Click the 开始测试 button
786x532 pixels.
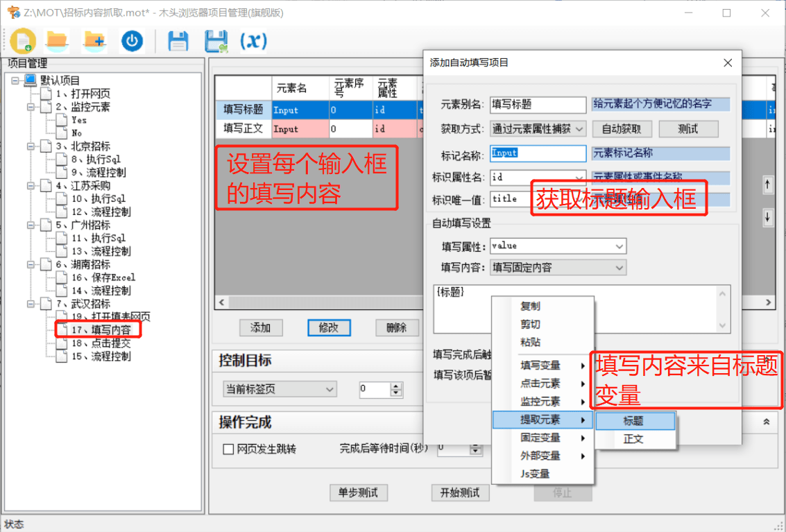[x=460, y=493]
